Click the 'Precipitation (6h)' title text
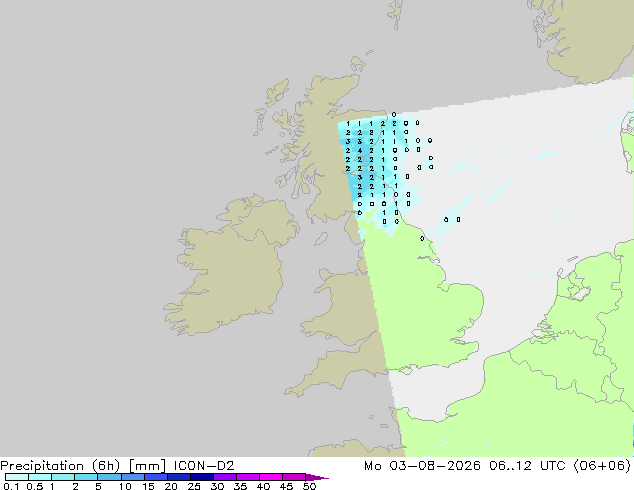This screenshot has height=490, width=634. [x=60, y=466]
